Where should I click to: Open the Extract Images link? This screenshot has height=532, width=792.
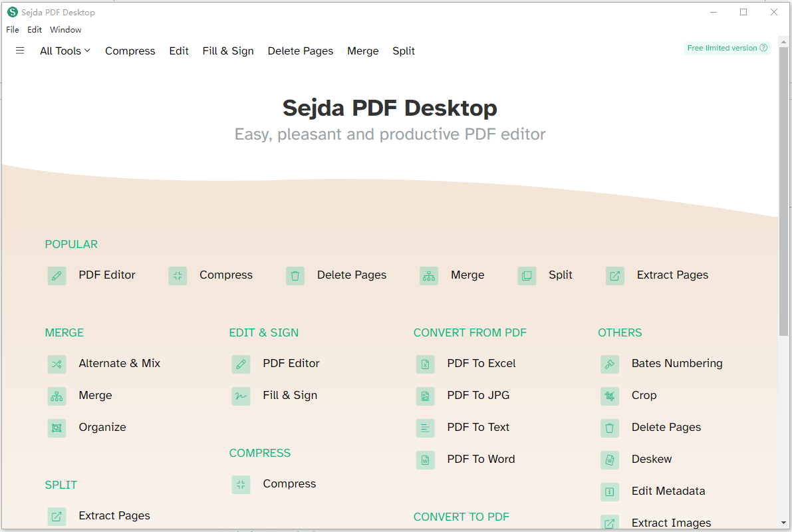[x=671, y=523]
